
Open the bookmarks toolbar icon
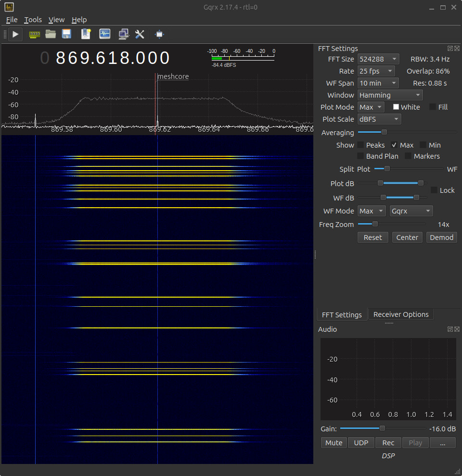[86, 34]
